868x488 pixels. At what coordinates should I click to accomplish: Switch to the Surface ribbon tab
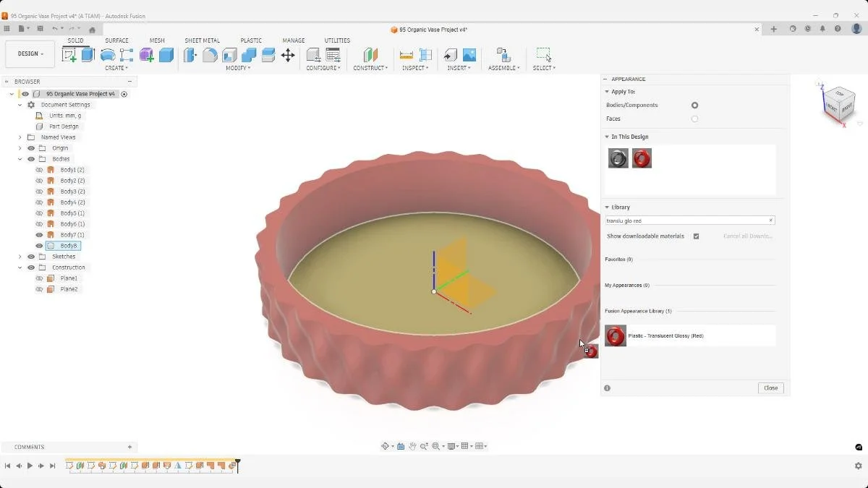(x=117, y=40)
